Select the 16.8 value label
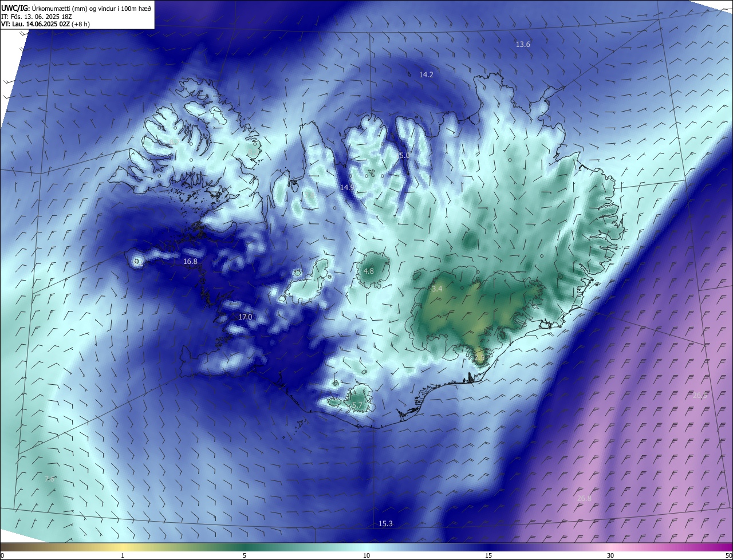The height and width of the screenshot is (560, 733). 190,262
